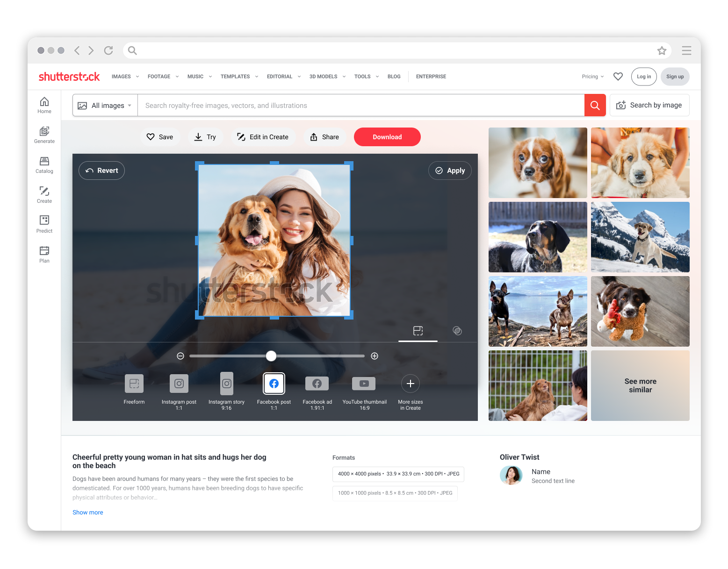Open the Predict sidebar item
728x569 pixels.
coord(44,225)
